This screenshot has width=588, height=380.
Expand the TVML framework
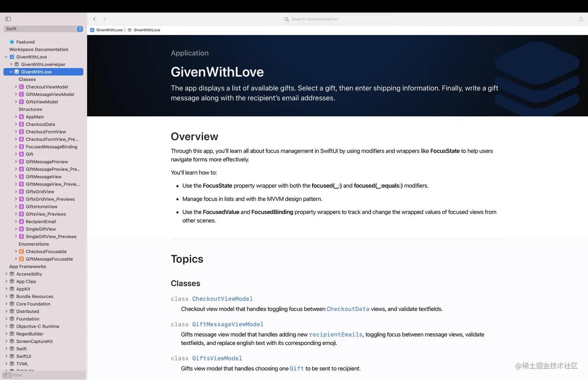[6, 364]
